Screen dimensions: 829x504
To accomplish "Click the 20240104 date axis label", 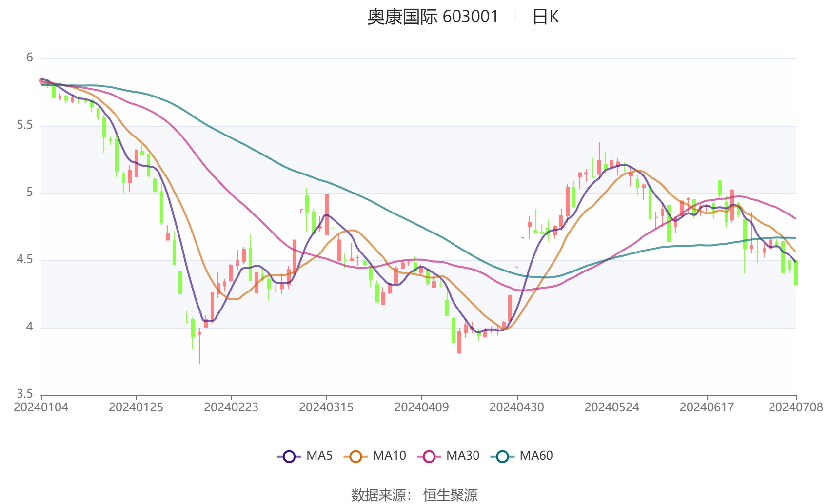I will 41,407.
